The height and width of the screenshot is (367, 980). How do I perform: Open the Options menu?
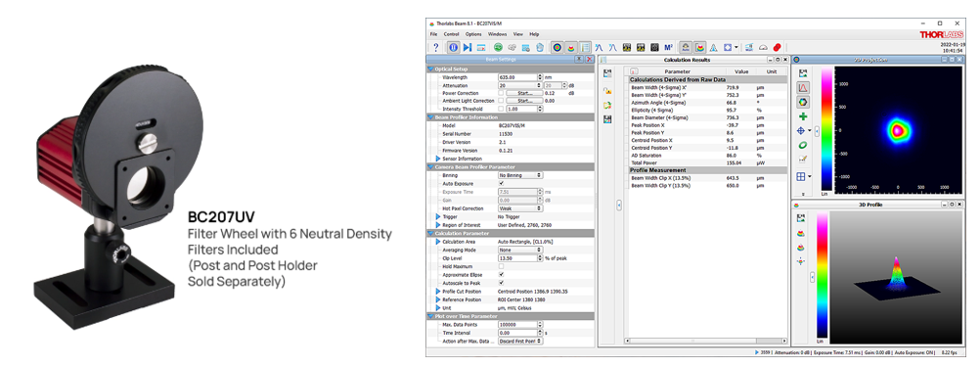pos(473,33)
